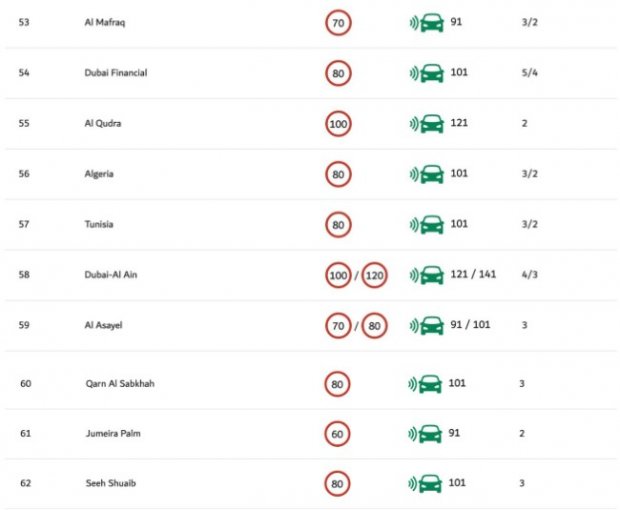Click the 80 speed sign in Dubai Financial row
620x510 pixels.
[338, 74]
